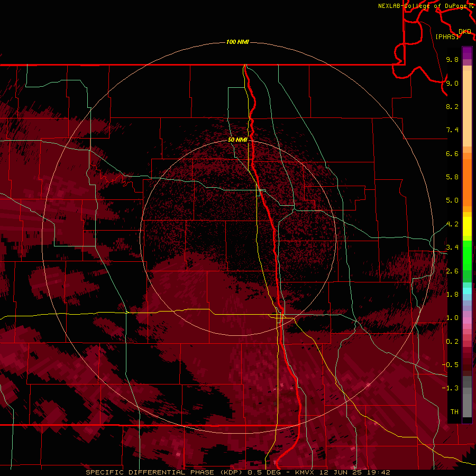476x476 pixels.
Task: Click the 3.4 value on the color scale
Action: point(452,248)
